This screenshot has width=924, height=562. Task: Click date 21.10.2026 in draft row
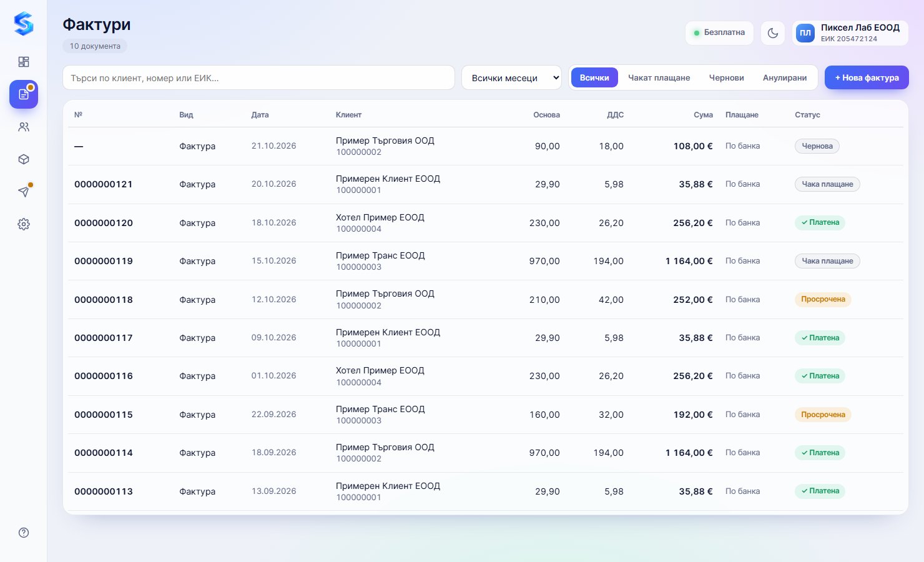[273, 146]
